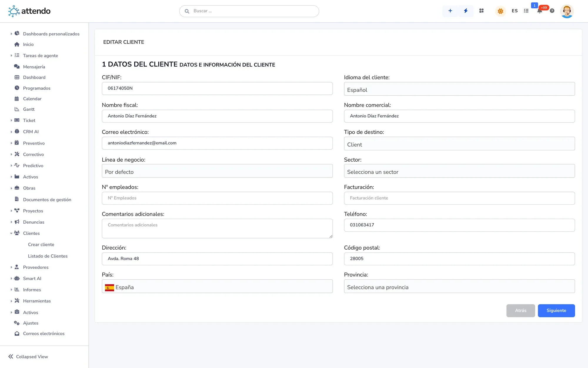Viewport: 588px width, 368px height.
Task: Open the Sector selection dropdown
Action: [x=459, y=171]
